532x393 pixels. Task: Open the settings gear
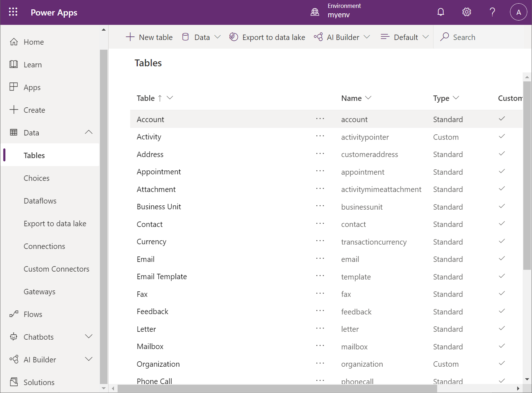[x=466, y=12]
